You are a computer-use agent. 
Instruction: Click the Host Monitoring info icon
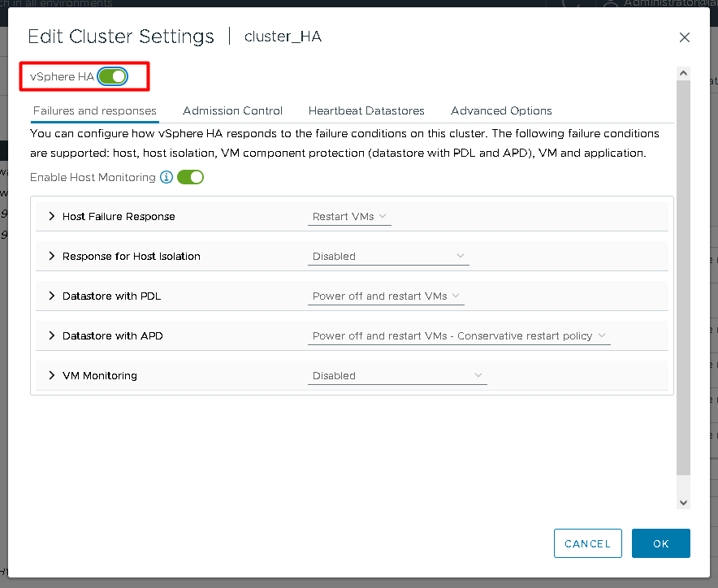coord(167,177)
